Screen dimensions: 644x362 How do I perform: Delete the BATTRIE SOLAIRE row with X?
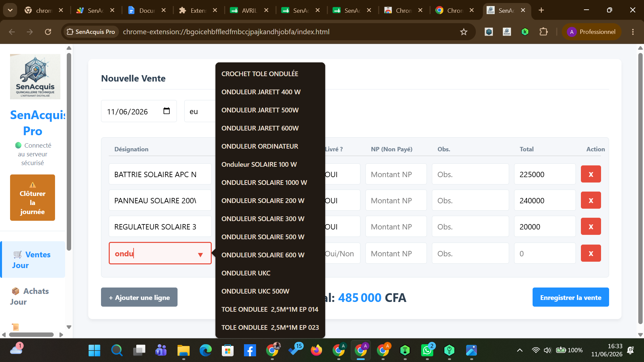click(x=591, y=174)
